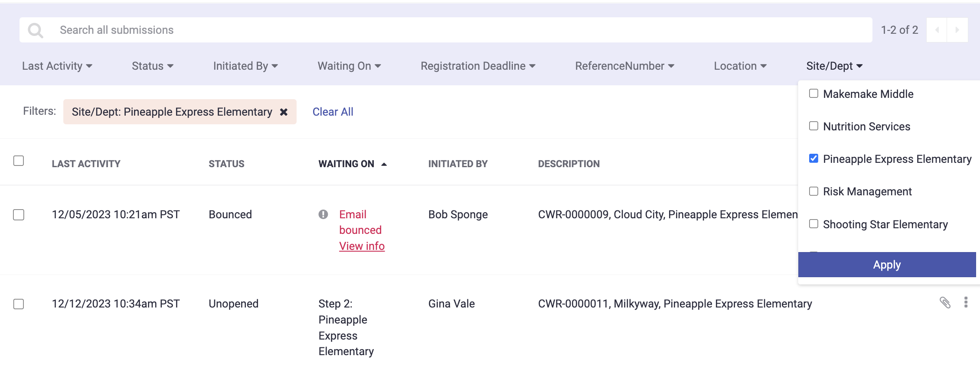Open three-dot menu for Gina Vale row
The width and height of the screenshot is (980, 369).
click(x=966, y=302)
